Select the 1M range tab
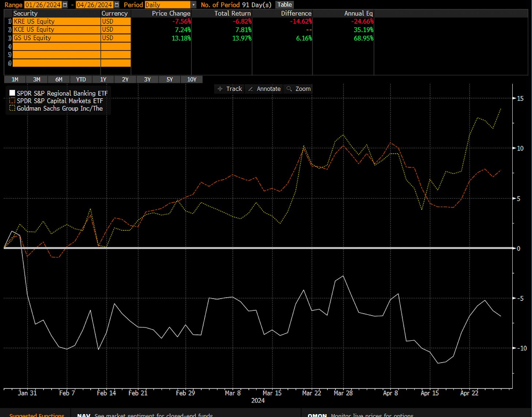Image resolution: width=532 pixels, height=417 pixels. (15, 79)
